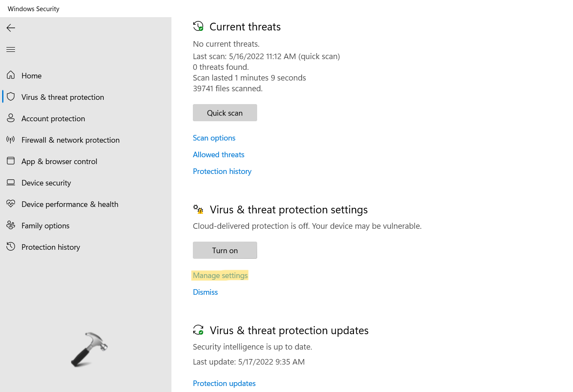
Task: Go to Device performance & health
Action: pos(70,204)
